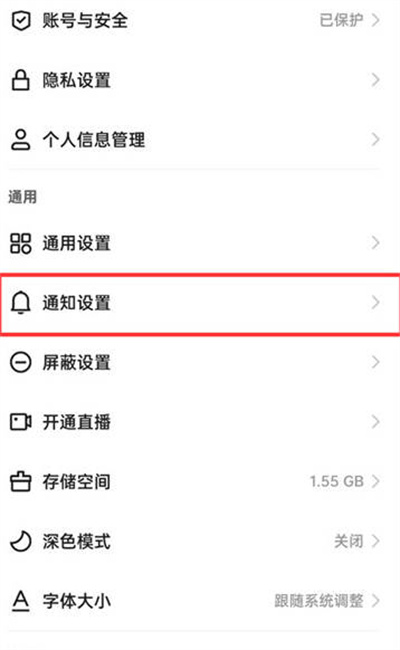Tap the 已保护 status text

341,20
